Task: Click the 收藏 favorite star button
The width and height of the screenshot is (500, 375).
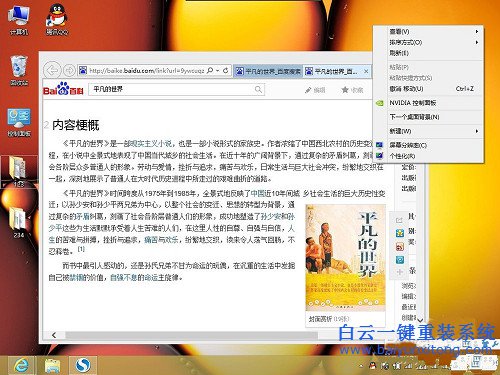Action: (352, 90)
